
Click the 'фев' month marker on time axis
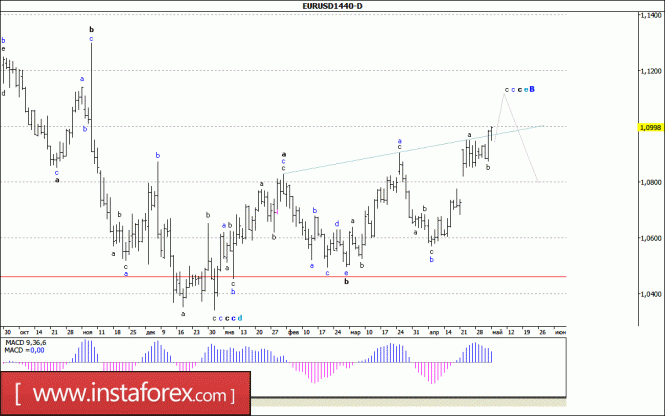point(293,332)
